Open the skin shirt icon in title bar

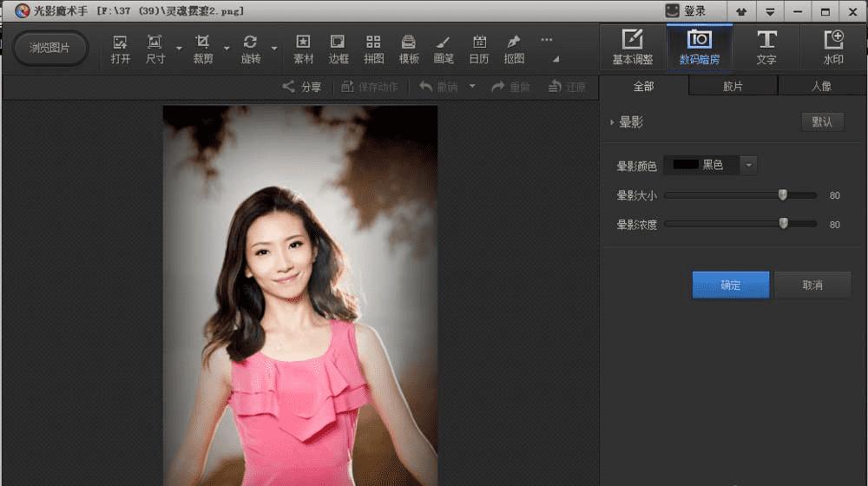[x=741, y=11]
